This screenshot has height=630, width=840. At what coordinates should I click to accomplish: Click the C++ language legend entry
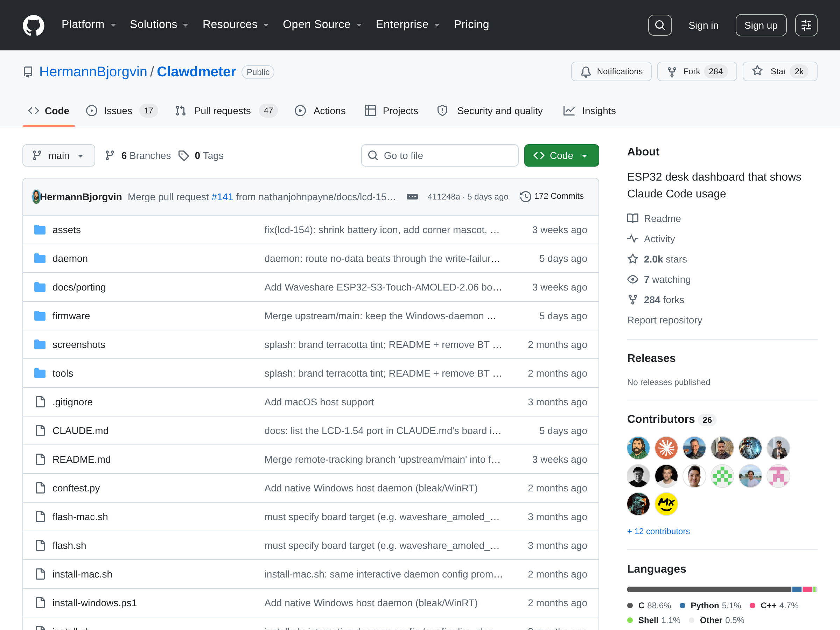774,605
